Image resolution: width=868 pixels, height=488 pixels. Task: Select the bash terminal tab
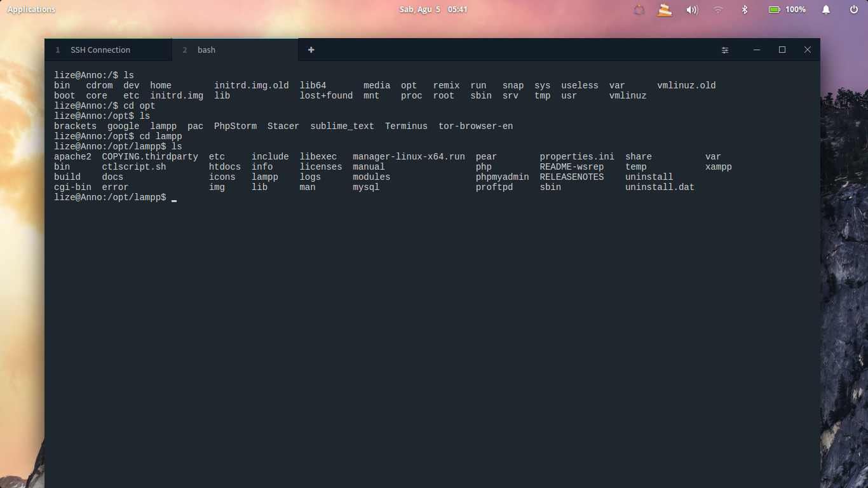pyautogui.click(x=206, y=50)
